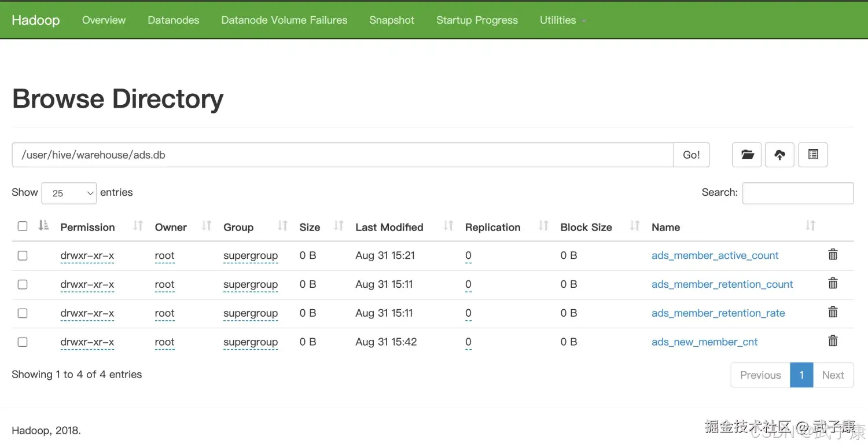Screen dimensions: 868x447
Task: Expand the Utilities dropdown menu
Action: [x=562, y=20]
